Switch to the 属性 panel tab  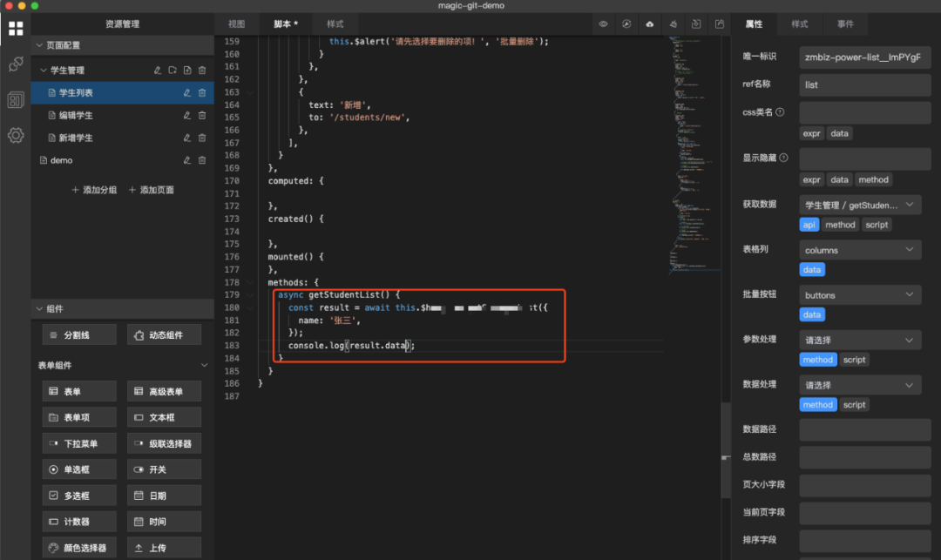coord(754,24)
